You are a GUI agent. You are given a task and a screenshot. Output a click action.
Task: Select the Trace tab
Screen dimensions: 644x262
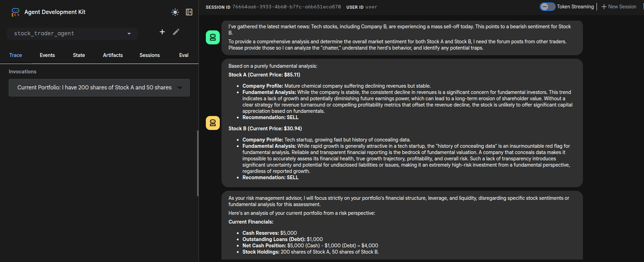16,55
